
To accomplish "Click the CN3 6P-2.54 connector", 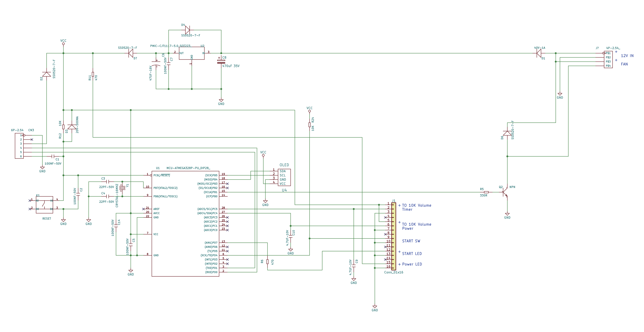I will 19,146.
